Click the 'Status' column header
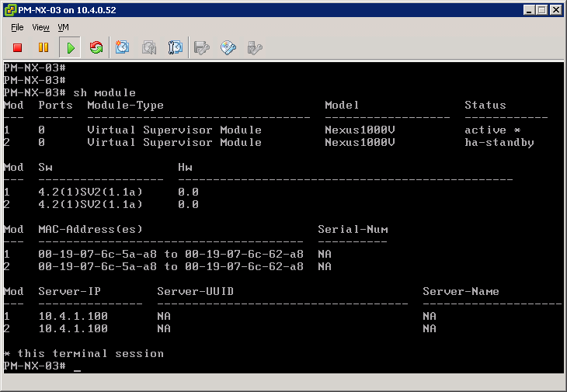The height and width of the screenshot is (392, 567). pyautogui.click(x=485, y=105)
